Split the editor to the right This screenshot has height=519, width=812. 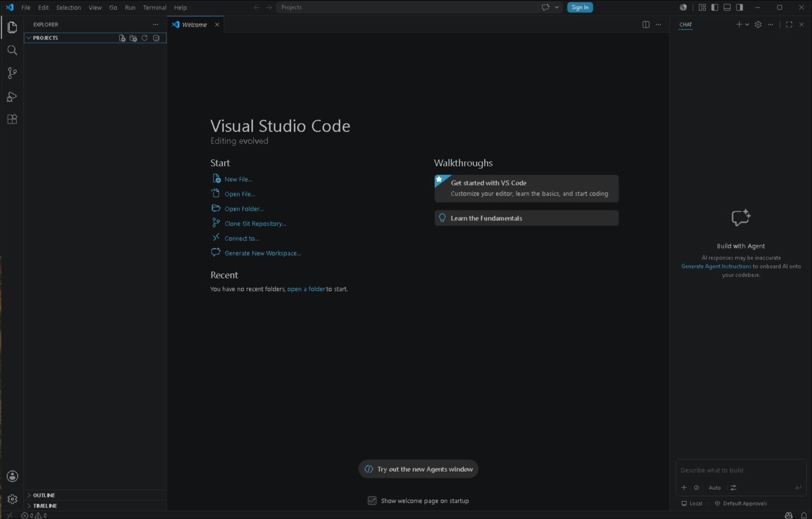(x=646, y=24)
